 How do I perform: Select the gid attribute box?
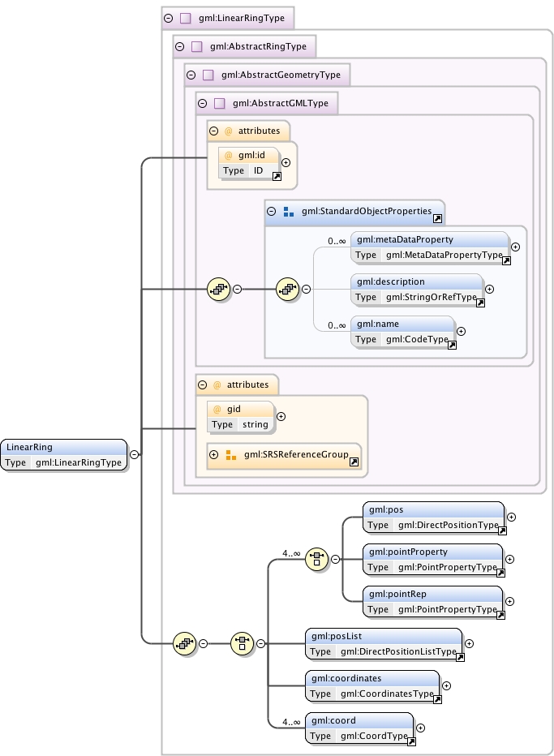(x=241, y=417)
